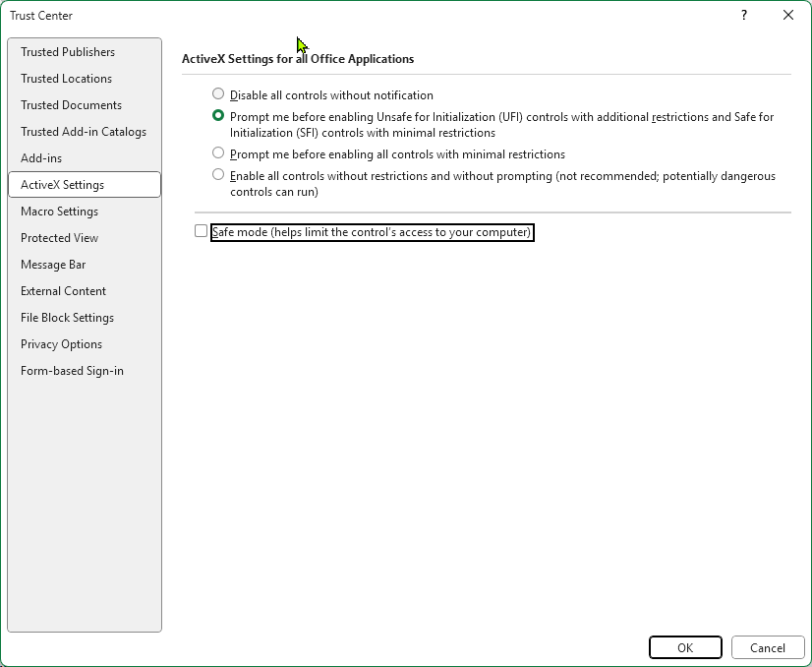Viewport: 812px width, 667px height.
Task: Open Trusted Publishers settings
Action: tap(67, 51)
